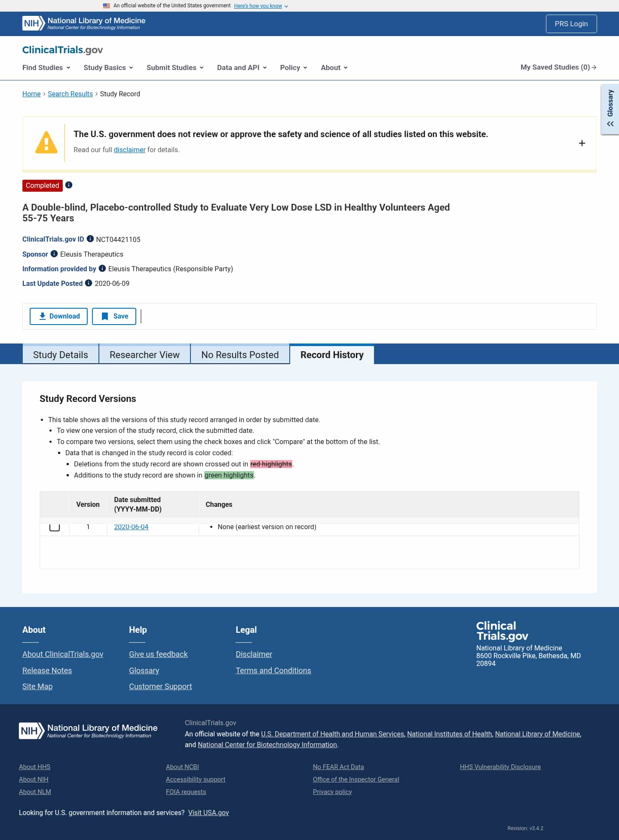Open Release Notes footer link

point(47,670)
